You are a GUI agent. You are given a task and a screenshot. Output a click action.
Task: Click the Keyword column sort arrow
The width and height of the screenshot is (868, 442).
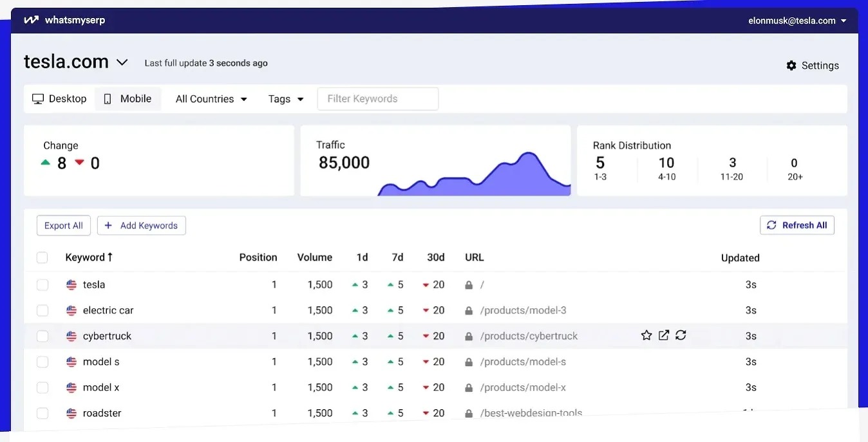110,257
